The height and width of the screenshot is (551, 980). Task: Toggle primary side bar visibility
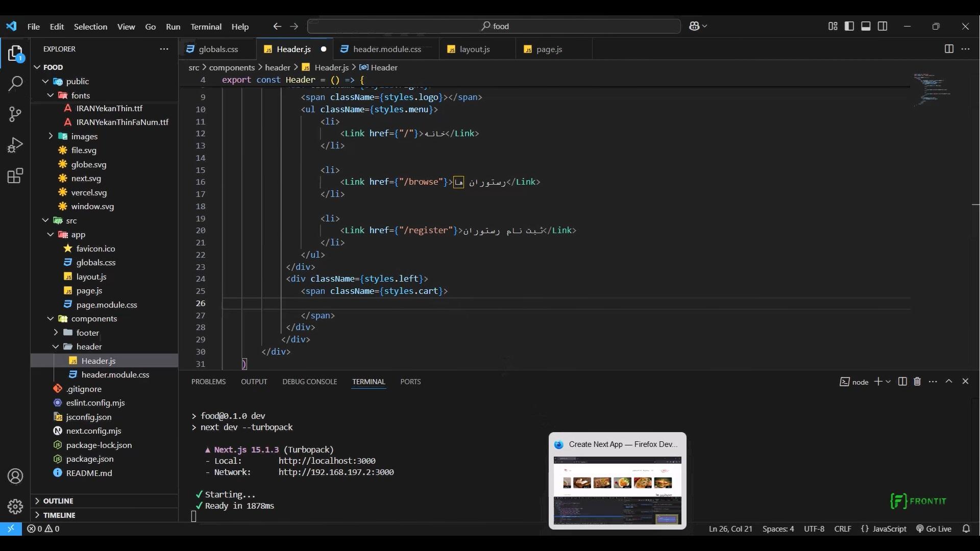tap(849, 26)
